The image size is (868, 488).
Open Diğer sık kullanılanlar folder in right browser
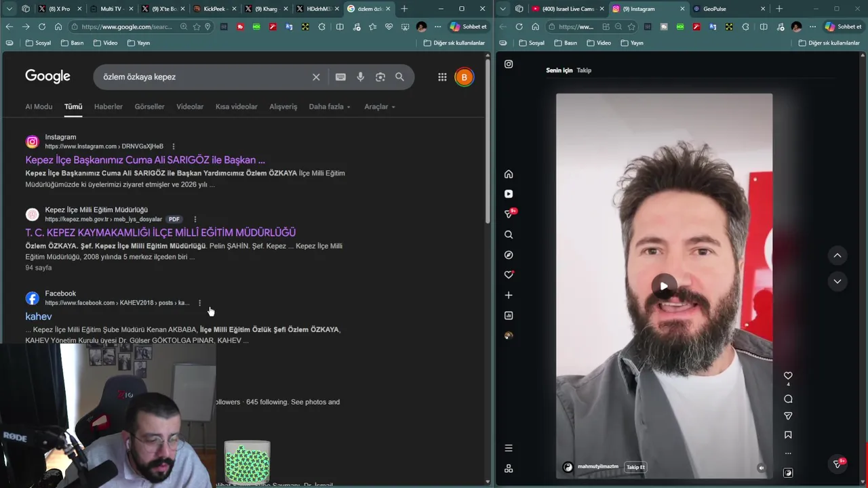click(x=829, y=43)
